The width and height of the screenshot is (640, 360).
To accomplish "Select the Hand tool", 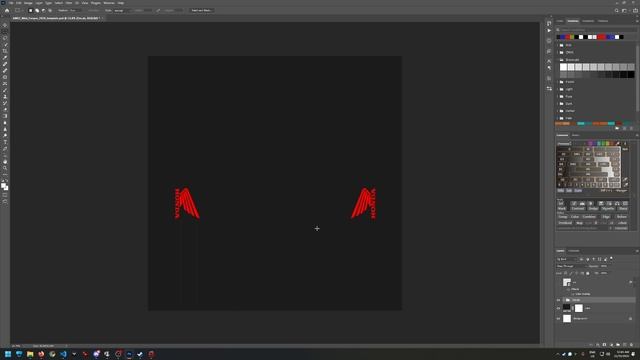I will 5,162.
